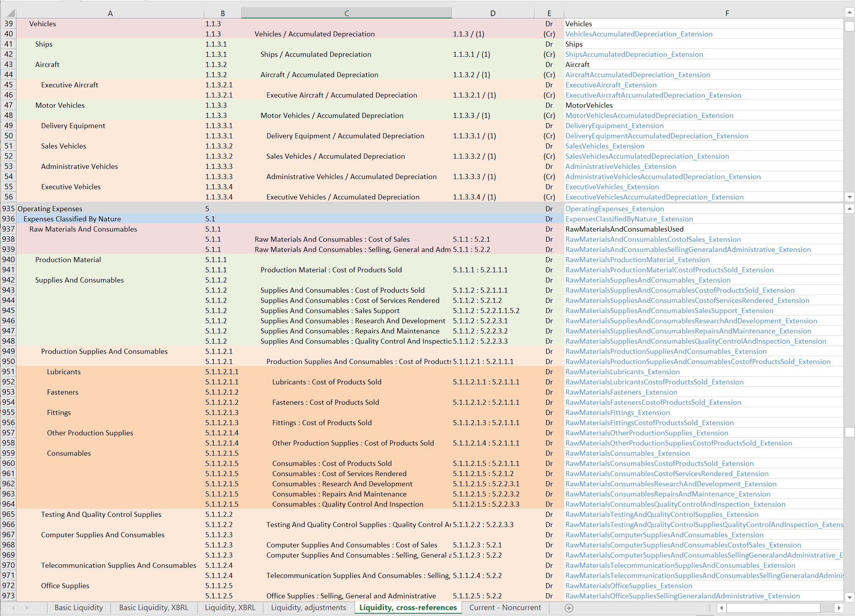Open SalesVehicles_Extension link
855x616 pixels.
[605, 146]
